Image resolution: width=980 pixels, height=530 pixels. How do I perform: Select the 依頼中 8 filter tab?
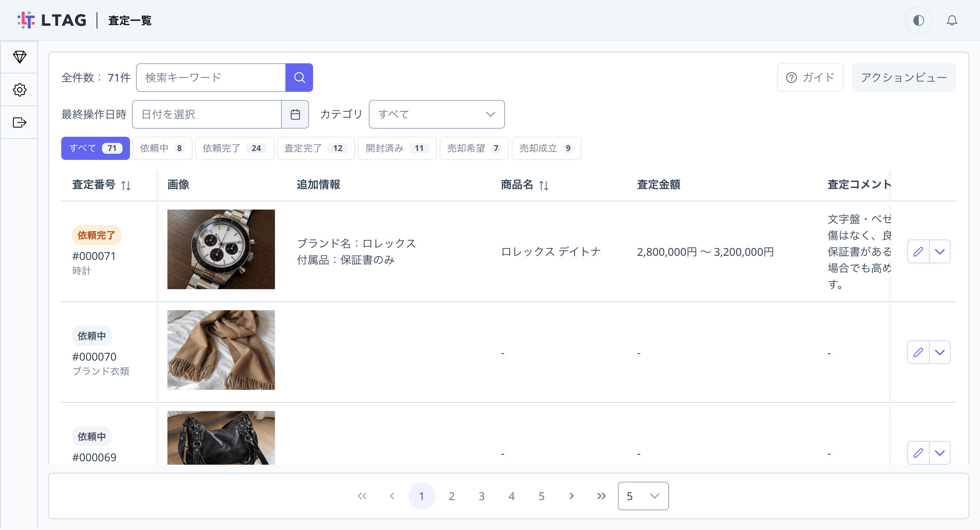[x=162, y=148]
